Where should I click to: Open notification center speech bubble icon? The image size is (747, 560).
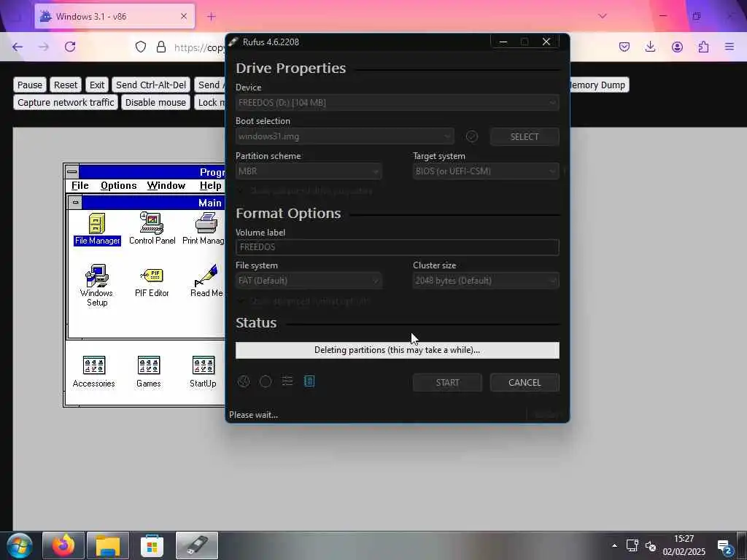click(724, 547)
